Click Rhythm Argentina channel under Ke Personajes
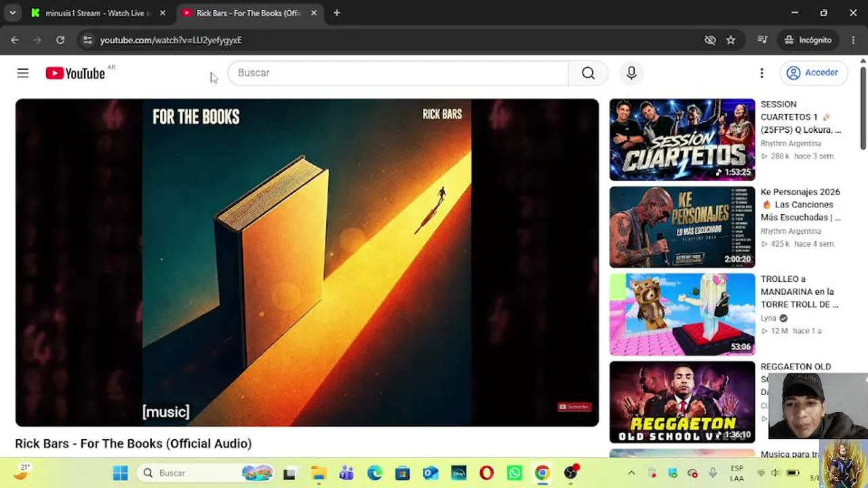868x488 pixels. click(791, 231)
